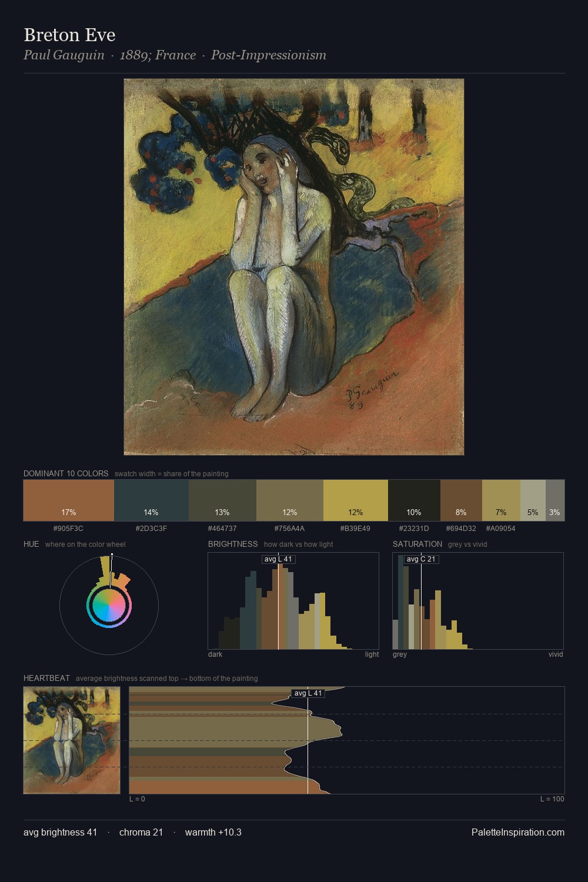
Task: Click the 'dark' axis label under Brightness
Action: pos(215,654)
